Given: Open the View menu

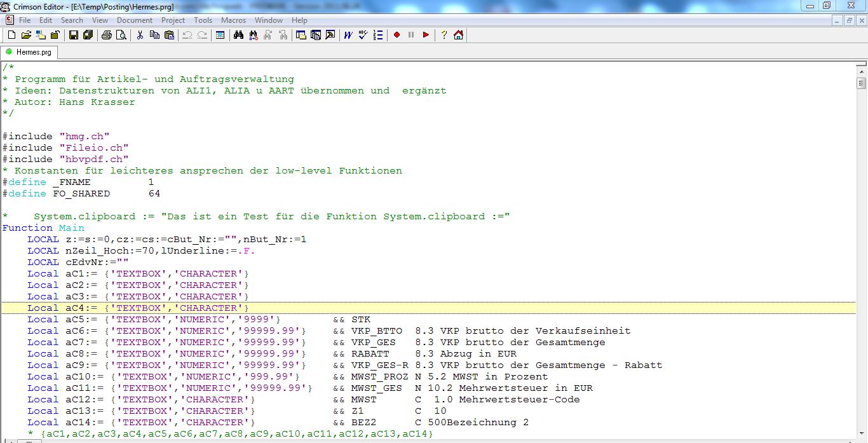Looking at the screenshot, I should (x=100, y=20).
